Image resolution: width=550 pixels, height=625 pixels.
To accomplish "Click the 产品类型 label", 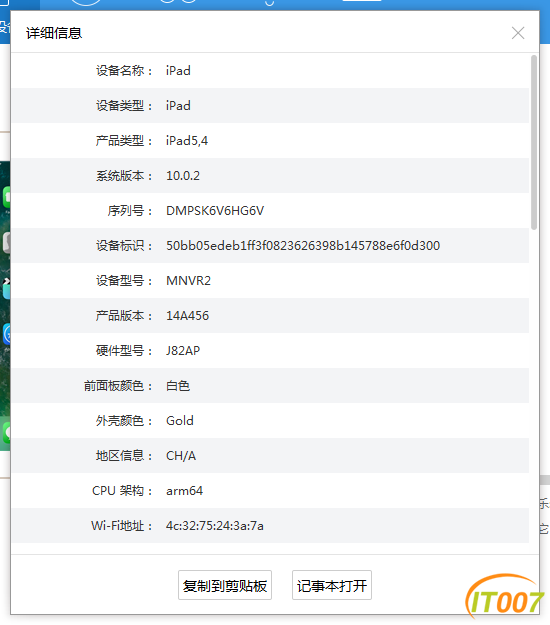I will click(x=124, y=141).
